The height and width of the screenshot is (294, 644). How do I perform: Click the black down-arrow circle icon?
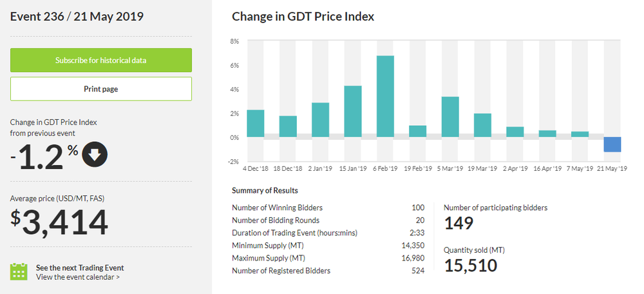tap(95, 153)
